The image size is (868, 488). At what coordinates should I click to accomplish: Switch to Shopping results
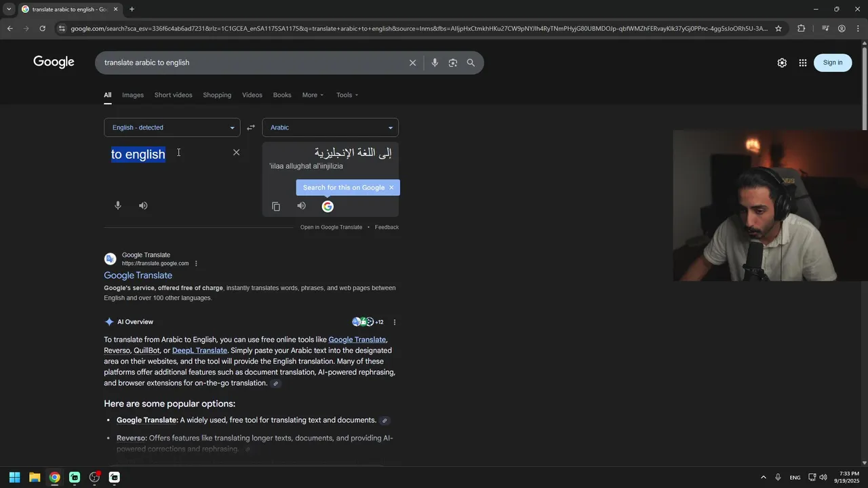tap(217, 95)
